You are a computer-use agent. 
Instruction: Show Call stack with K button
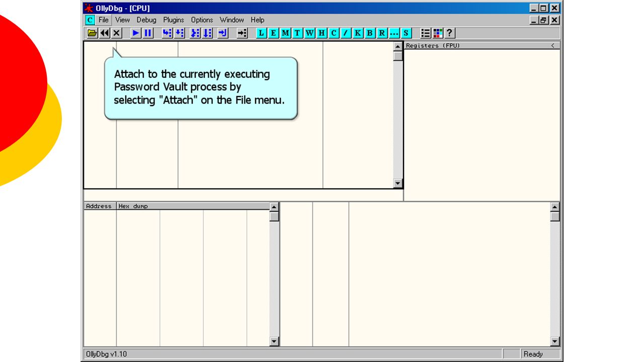click(x=358, y=33)
